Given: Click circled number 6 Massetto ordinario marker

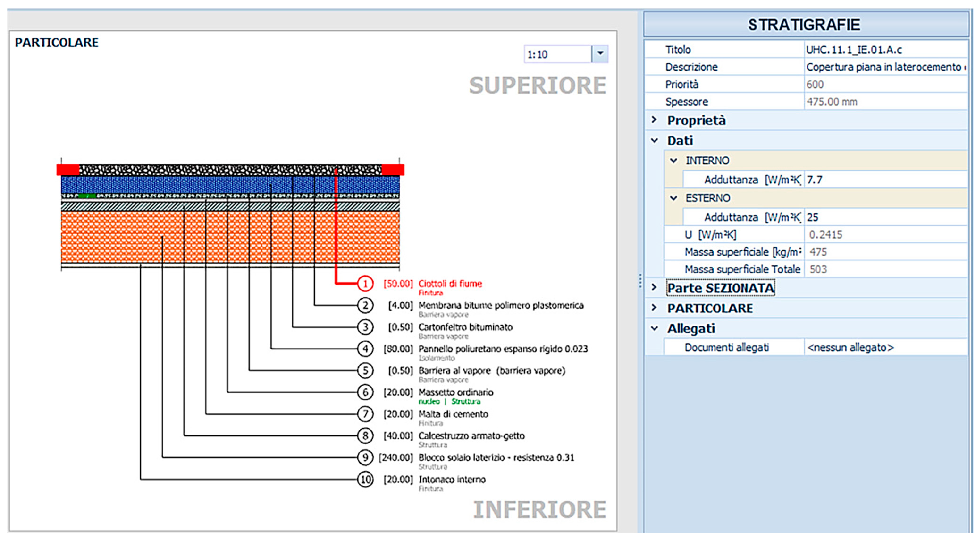Looking at the screenshot, I should coord(365,392).
